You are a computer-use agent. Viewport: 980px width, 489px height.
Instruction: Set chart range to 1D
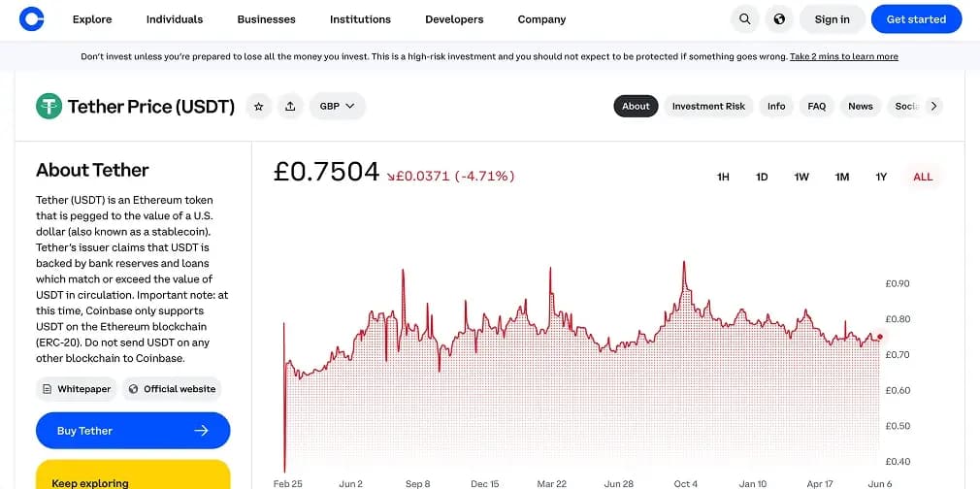[762, 177]
